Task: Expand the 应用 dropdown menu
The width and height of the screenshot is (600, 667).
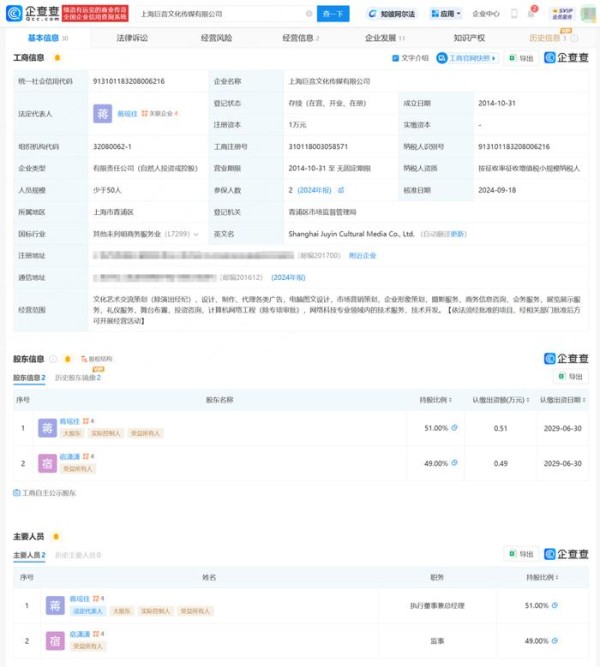Action: 446,14
